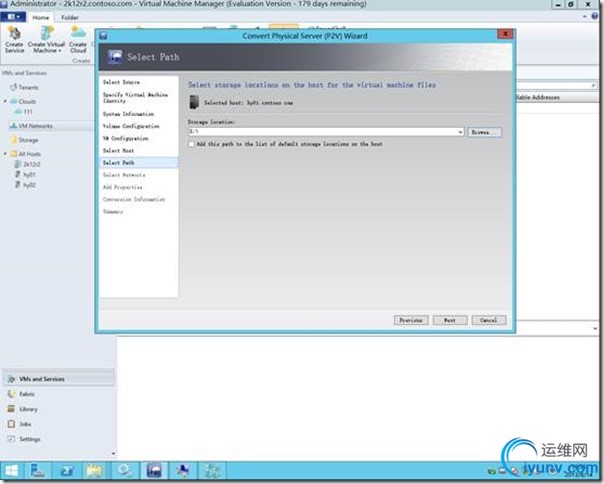604x484 pixels.
Task: Click the search box in main window
Action: click(557, 85)
